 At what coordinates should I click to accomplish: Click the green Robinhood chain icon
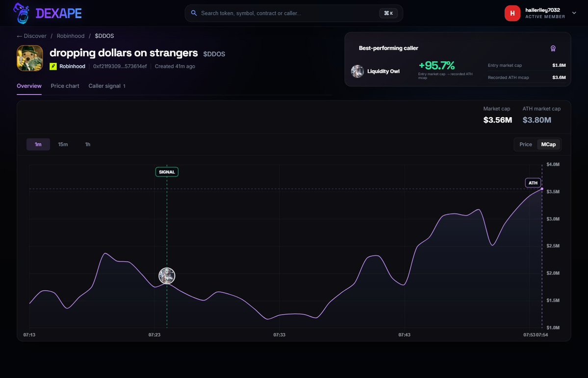pos(53,66)
